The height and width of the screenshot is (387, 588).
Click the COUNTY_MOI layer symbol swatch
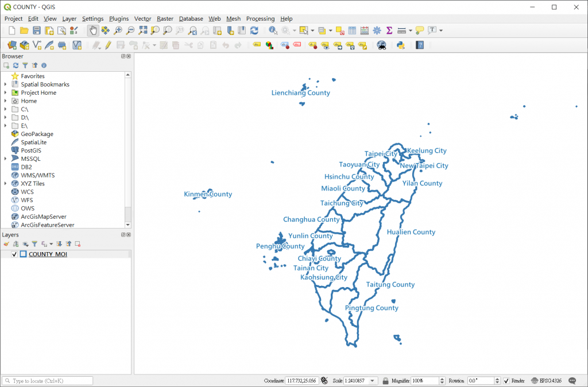point(23,254)
